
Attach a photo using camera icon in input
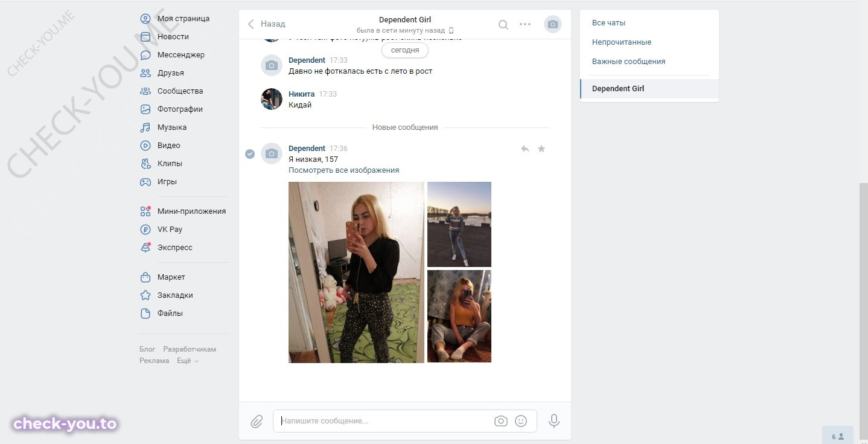500,421
